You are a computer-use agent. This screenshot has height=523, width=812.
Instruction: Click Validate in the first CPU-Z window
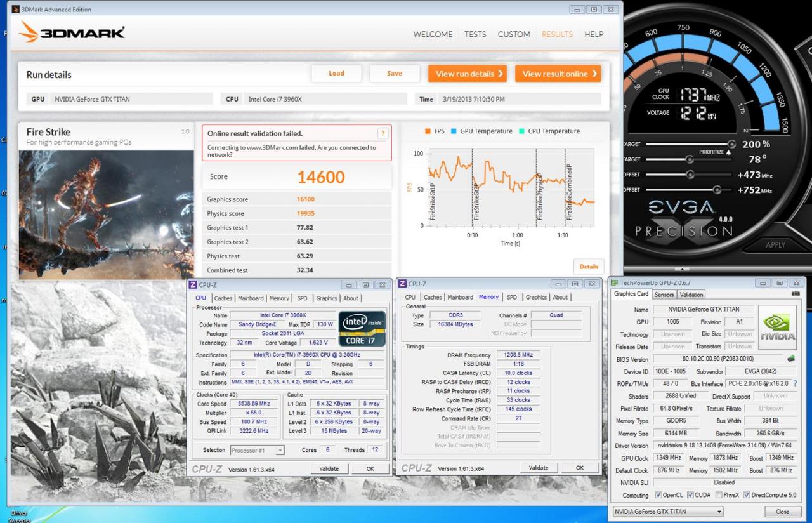click(x=329, y=468)
